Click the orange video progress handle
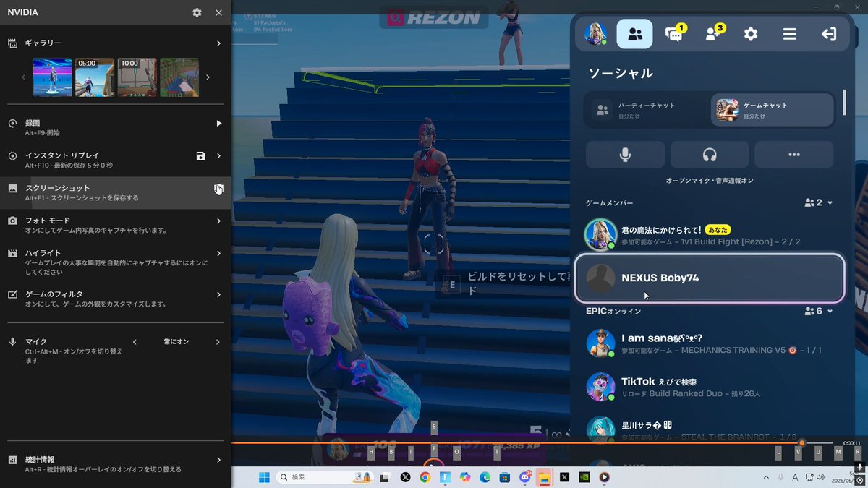868x488 pixels. 801,442
